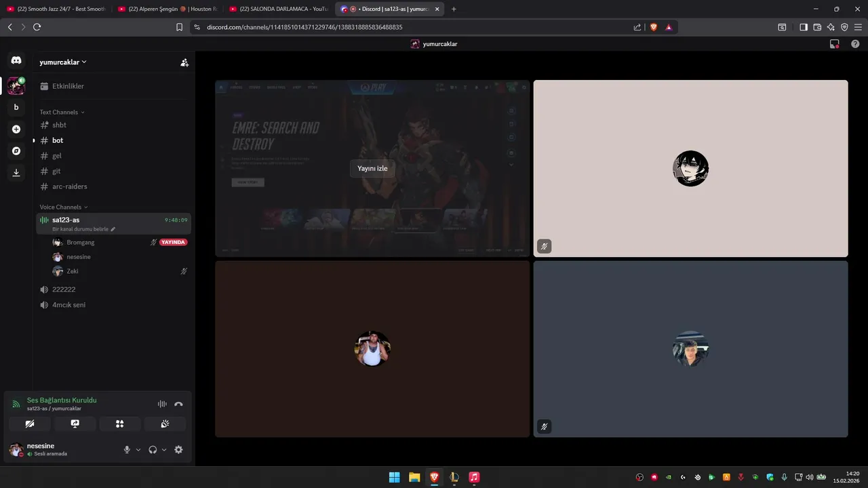868x488 pixels.
Task: Click the download apps arrow icon
Action: click(16, 172)
